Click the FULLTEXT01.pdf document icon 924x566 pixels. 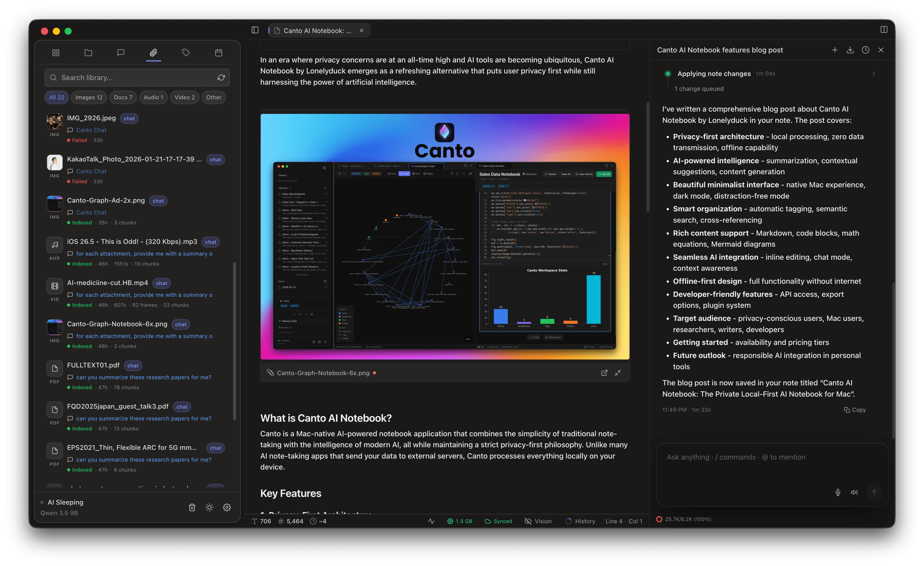[x=55, y=368]
